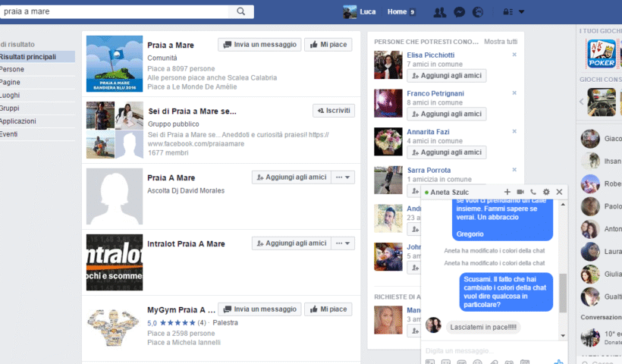Open notifications globe icon

(478, 12)
